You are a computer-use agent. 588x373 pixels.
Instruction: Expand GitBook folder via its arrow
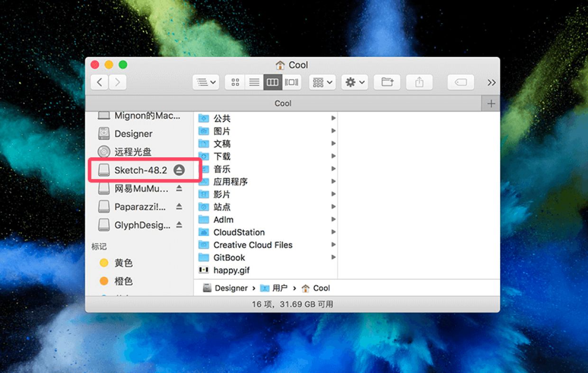333,257
